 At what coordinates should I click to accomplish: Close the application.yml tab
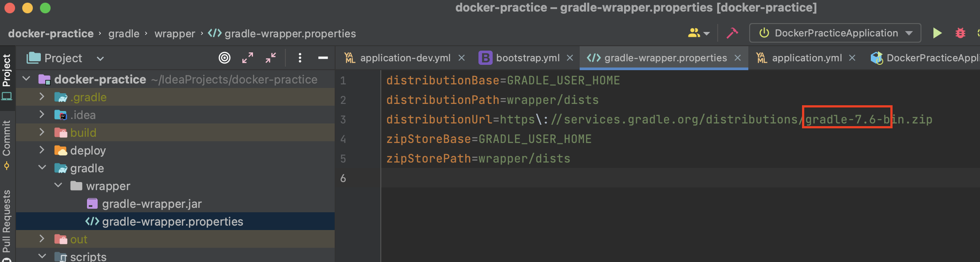pyautogui.click(x=852, y=58)
